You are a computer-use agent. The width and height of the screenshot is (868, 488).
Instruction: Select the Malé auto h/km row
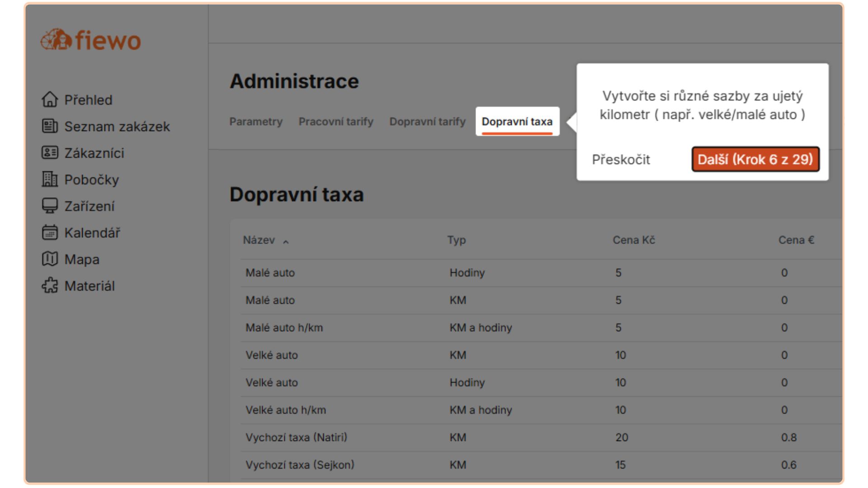tap(284, 328)
